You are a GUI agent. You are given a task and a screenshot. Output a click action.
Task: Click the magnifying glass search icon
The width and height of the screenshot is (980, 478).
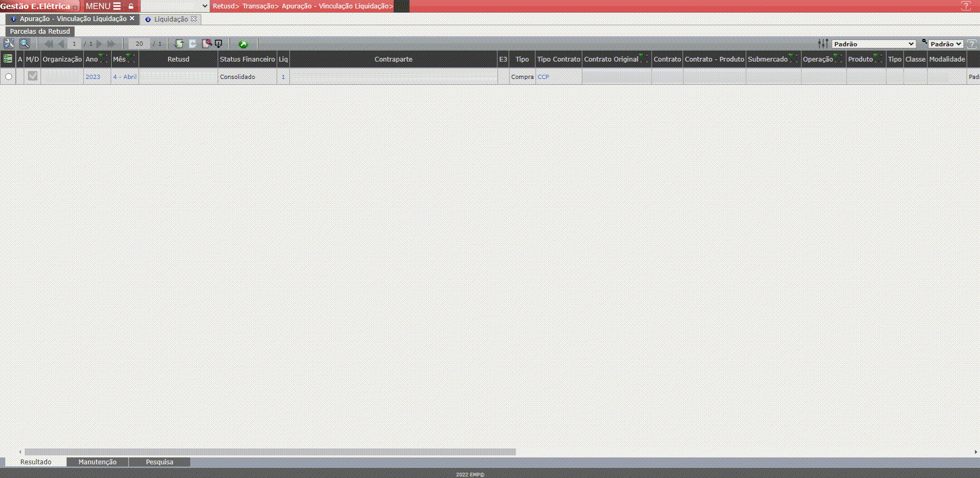[24, 44]
